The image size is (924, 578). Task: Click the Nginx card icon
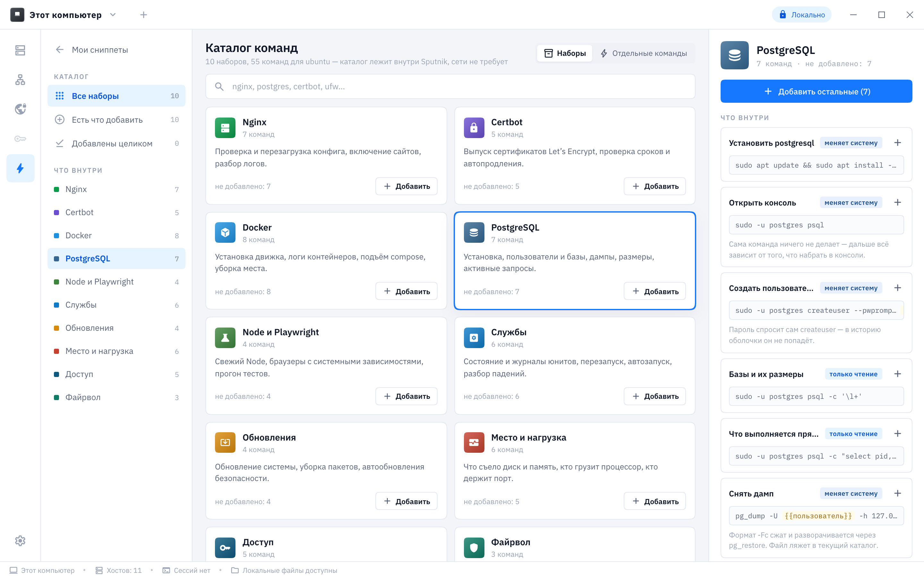(225, 127)
